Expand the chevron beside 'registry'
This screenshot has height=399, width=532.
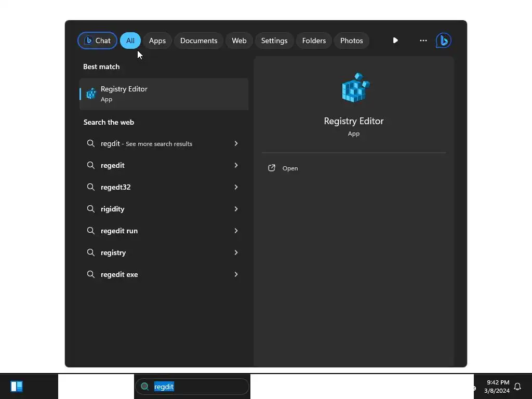coord(236,252)
